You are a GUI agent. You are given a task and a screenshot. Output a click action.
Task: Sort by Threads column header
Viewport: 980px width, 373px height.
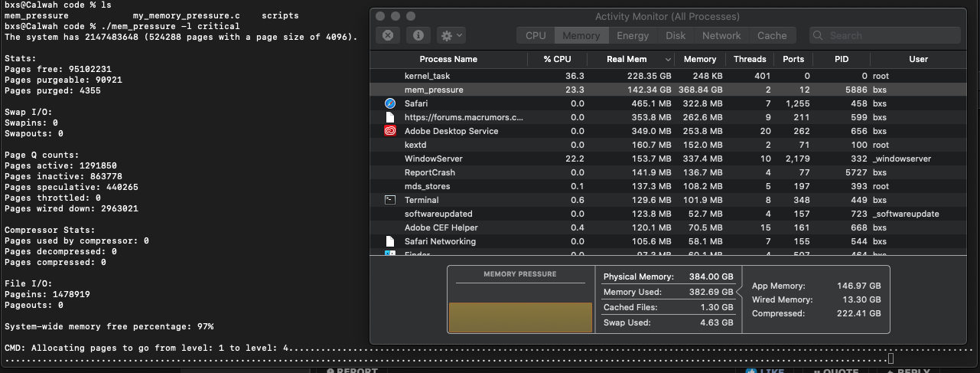749,59
